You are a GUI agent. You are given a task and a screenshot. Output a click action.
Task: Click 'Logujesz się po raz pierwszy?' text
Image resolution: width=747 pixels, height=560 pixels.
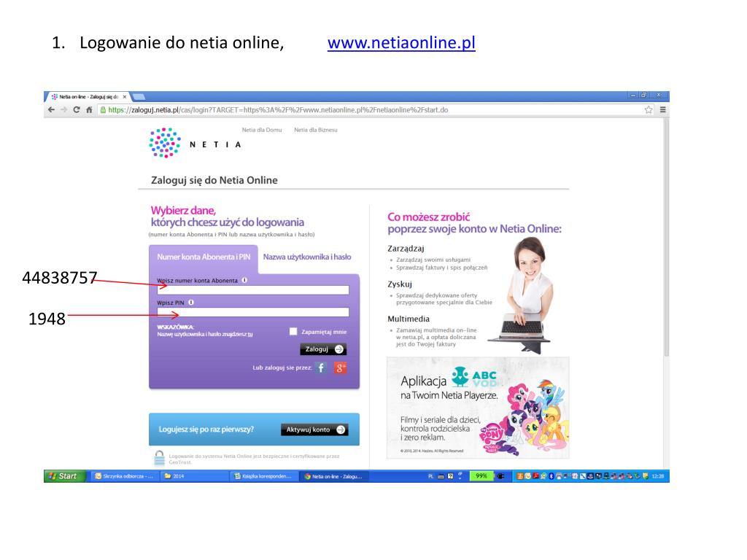click(206, 429)
